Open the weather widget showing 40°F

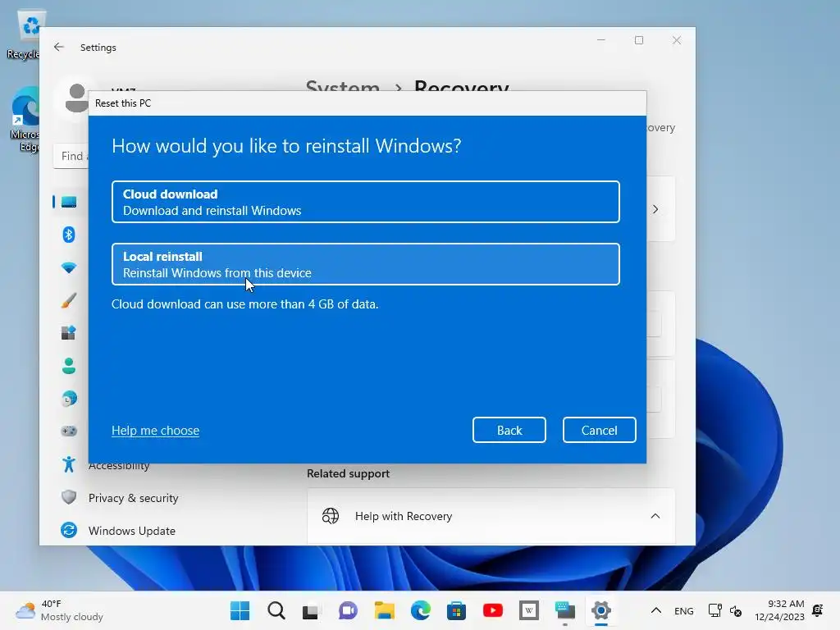coord(59,610)
